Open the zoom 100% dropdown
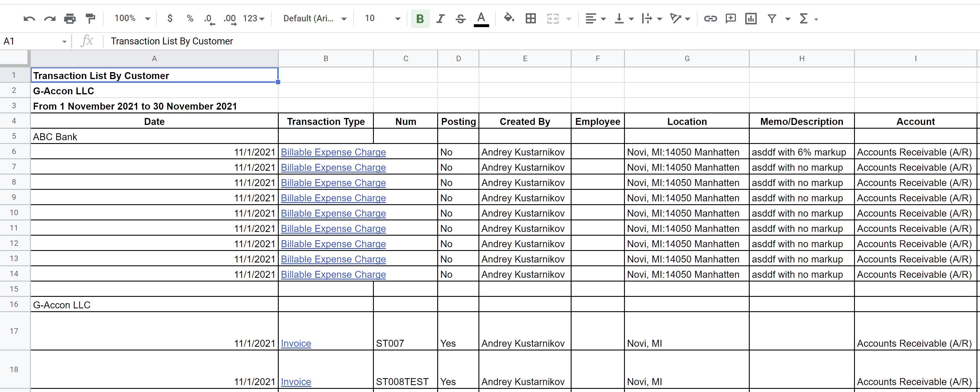Screen dimensions: 980x392 (x=132, y=18)
